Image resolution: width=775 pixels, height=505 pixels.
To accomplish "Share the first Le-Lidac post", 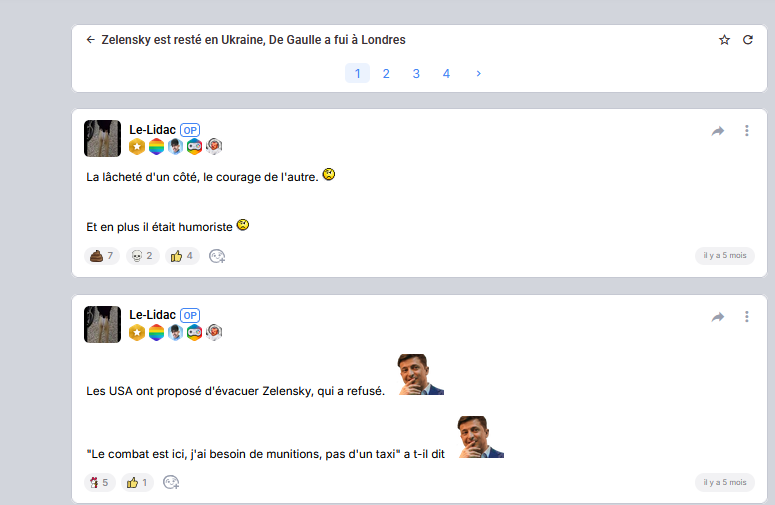I will pyautogui.click(x=718, y=131).
